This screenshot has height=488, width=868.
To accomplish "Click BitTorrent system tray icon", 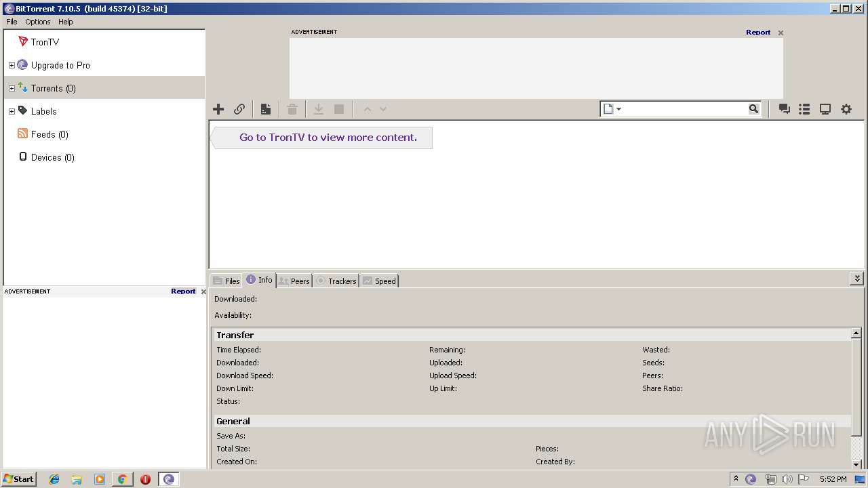I will [751, 479].
